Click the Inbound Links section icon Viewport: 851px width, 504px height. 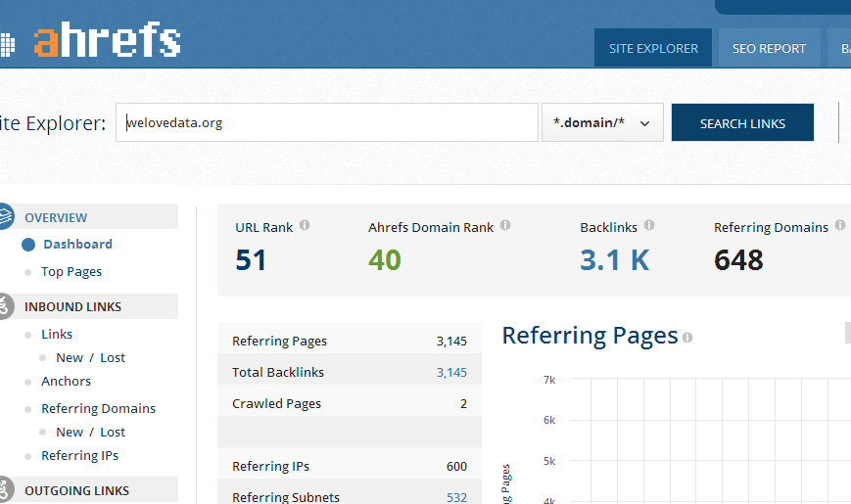(6, 306)
